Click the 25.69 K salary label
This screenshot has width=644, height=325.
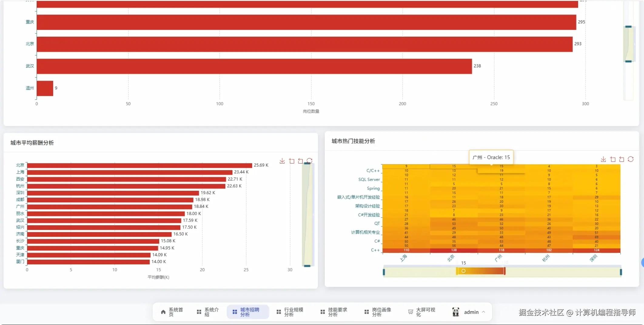261,165
